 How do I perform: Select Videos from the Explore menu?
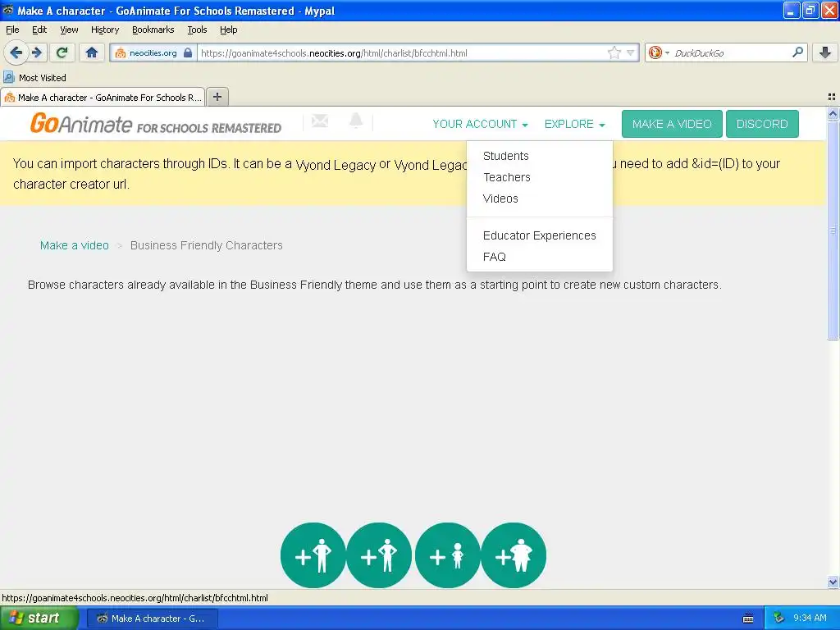pos(500,199)
